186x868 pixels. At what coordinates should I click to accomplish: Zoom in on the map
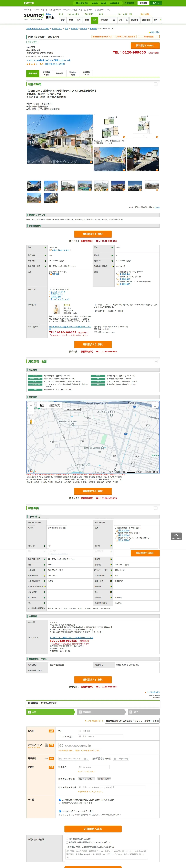tap(31, 405)
